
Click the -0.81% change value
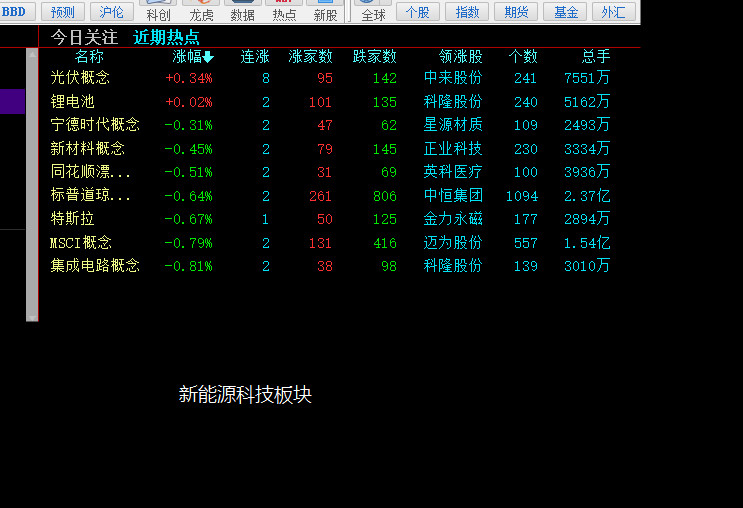tap(188, 266)
